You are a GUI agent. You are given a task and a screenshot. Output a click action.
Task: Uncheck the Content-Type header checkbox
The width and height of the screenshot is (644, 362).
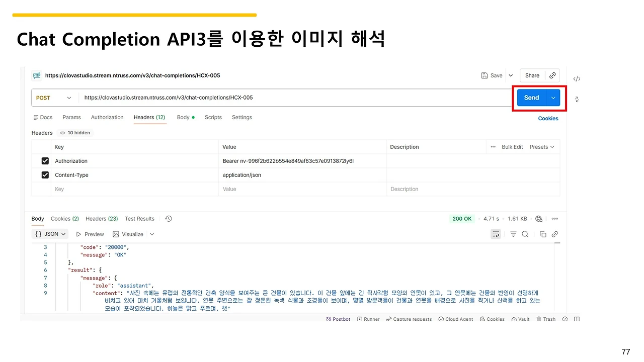click(x=45, y=175)
